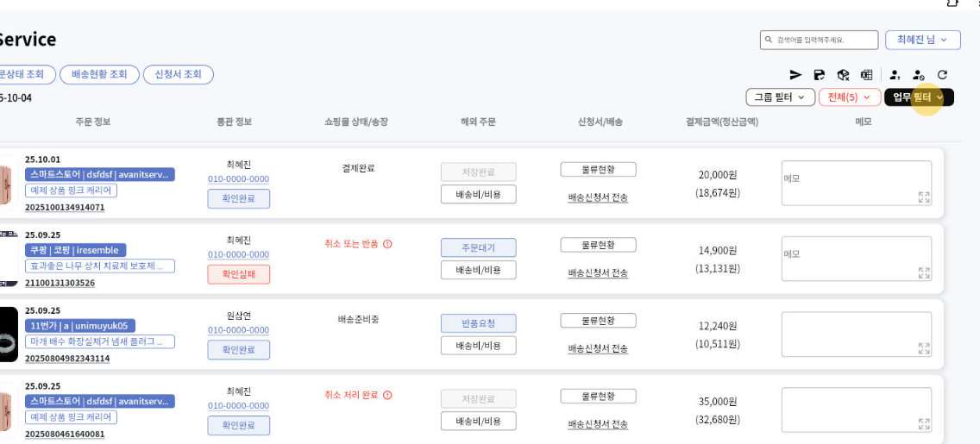Switch to 신청서 조회 tab
Screen dimensions: 980x444
click(x=179, y=74)
